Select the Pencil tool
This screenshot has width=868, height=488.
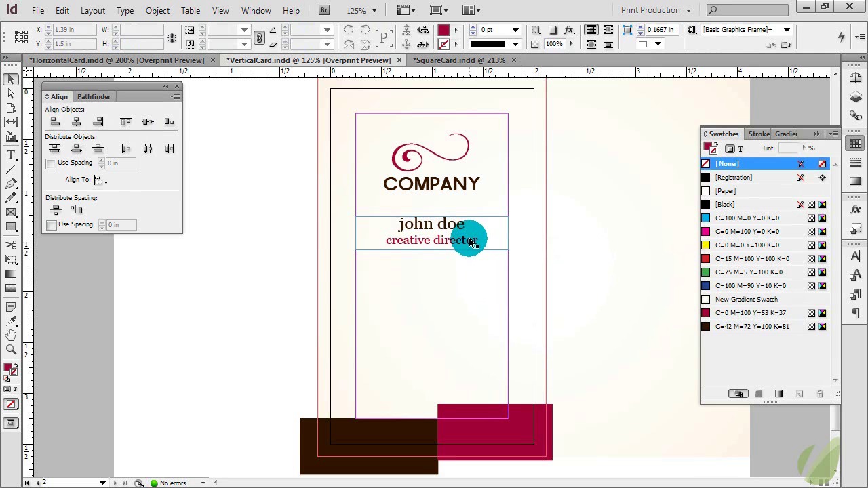point(11,198)
